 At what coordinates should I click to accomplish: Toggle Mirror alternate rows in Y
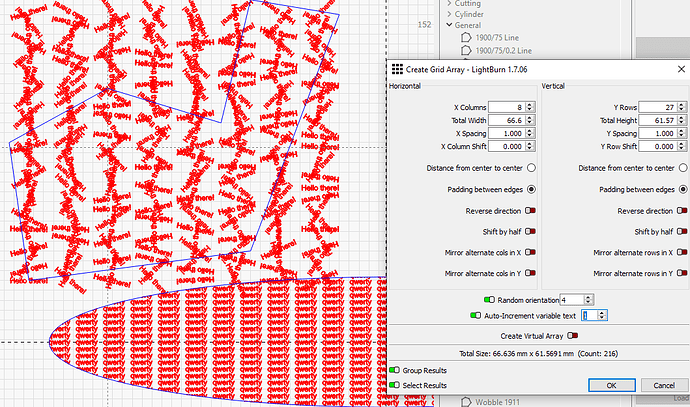(x=682, y=273)
